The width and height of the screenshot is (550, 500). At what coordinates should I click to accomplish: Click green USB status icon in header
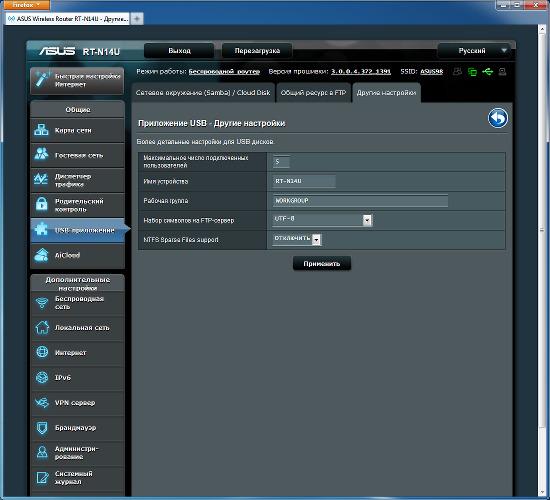[x=488, y=72]
